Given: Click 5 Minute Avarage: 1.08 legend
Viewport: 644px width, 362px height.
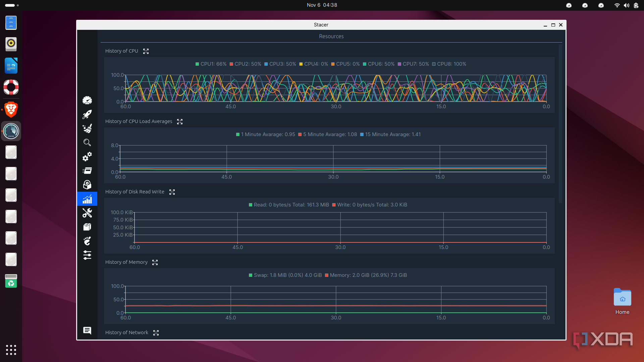Looking at the screenshot, I should click(x=328, y=134).
